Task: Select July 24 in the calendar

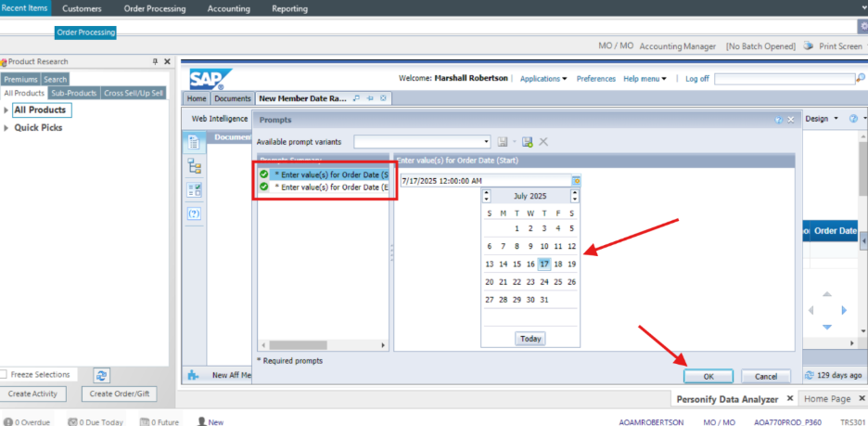Action: [x=544, y=281]
